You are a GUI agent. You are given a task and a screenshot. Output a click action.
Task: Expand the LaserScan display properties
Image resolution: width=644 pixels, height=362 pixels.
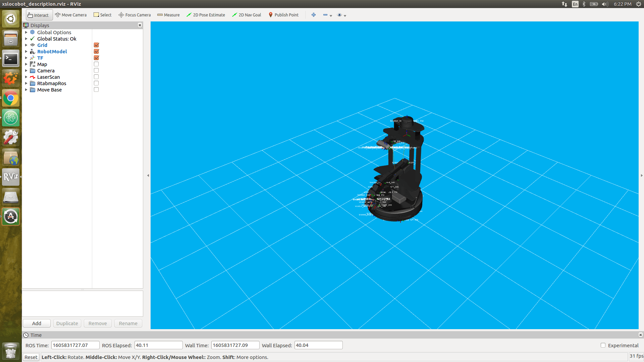point(26,77)
